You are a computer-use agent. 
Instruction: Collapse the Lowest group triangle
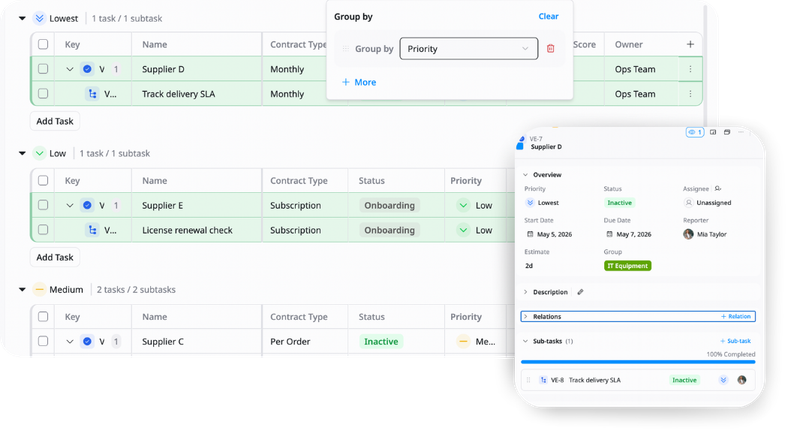pos(22,19)
